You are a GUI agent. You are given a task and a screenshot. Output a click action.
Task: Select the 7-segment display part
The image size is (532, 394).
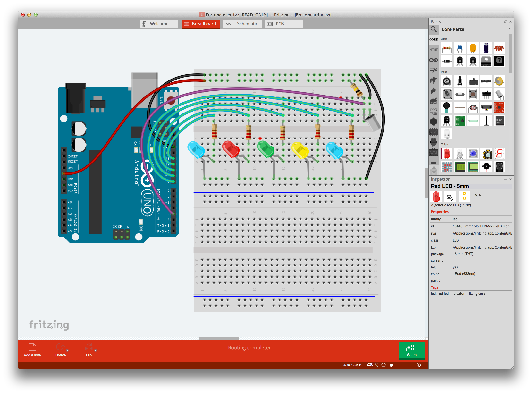tap(499, 154)
